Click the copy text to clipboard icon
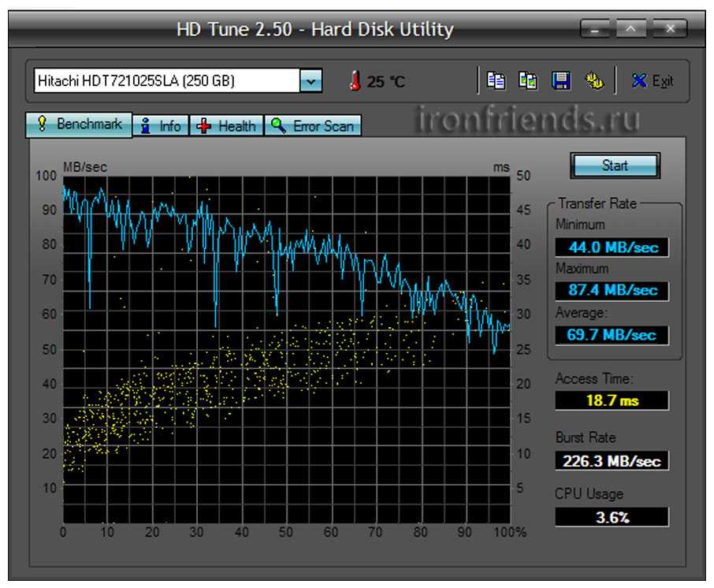This screenshot has height=588, width=714. [496, 80]
